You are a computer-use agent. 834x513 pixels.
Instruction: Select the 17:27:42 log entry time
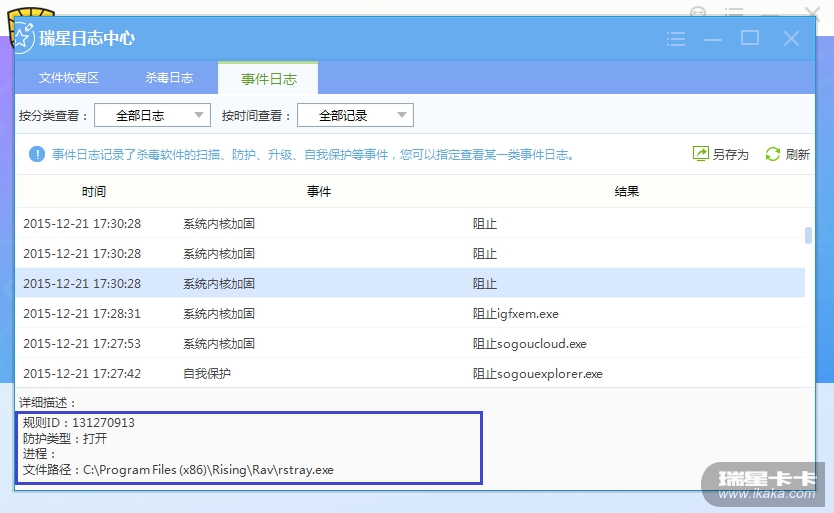tap(82, 374)
